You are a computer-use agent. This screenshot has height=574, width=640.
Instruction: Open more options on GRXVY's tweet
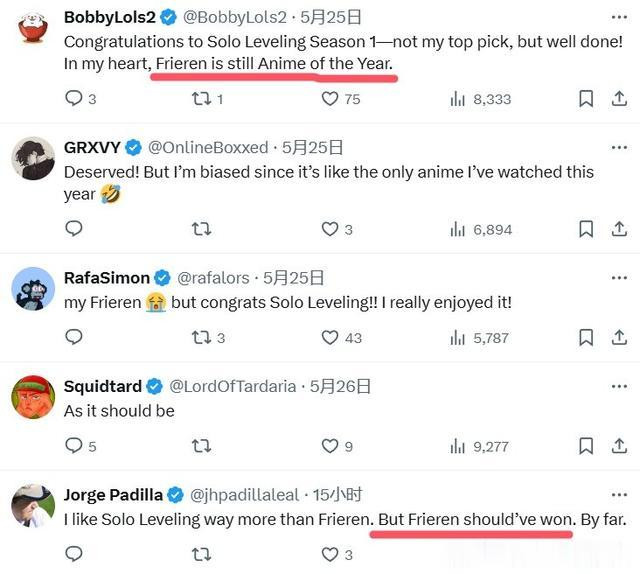617,147
